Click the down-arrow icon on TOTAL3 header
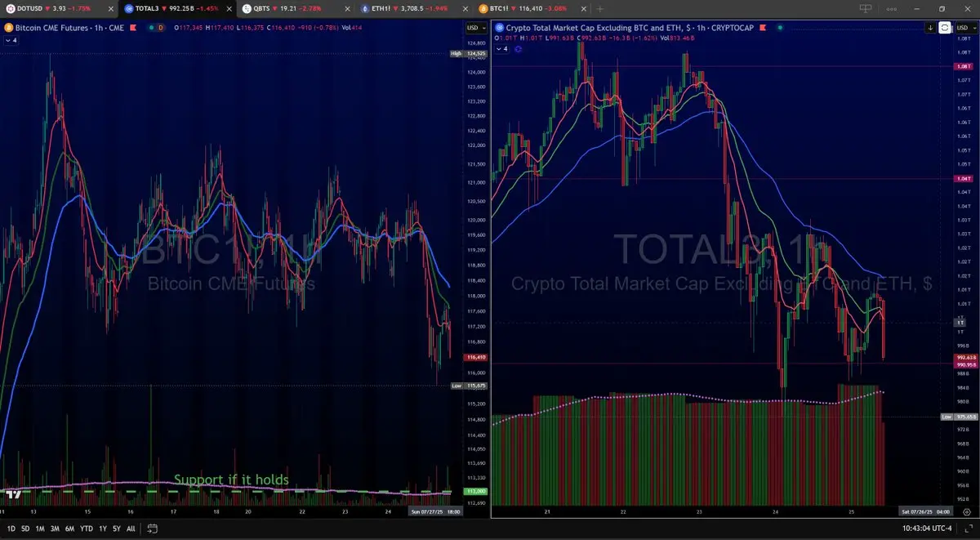 930,28
